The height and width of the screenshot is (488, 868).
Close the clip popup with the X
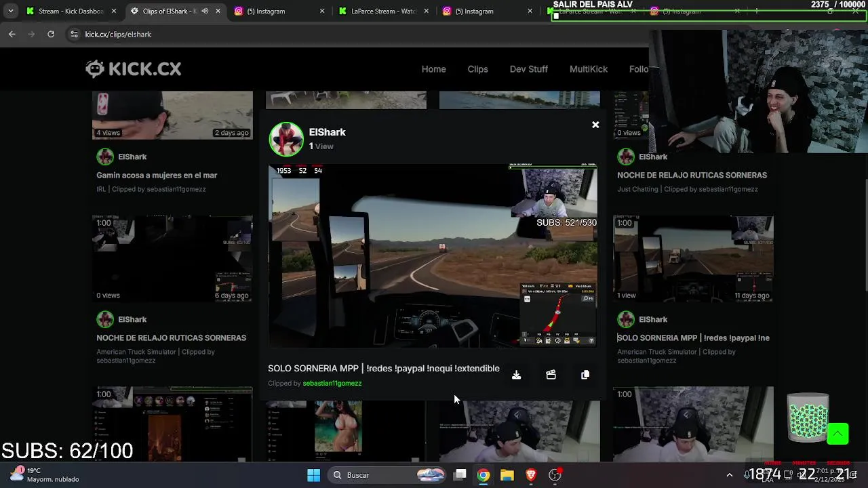tap(595, 125)
